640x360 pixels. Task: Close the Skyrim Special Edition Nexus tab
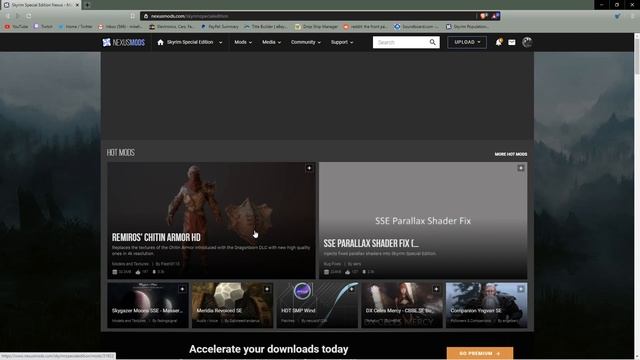[x=77, y=5]
